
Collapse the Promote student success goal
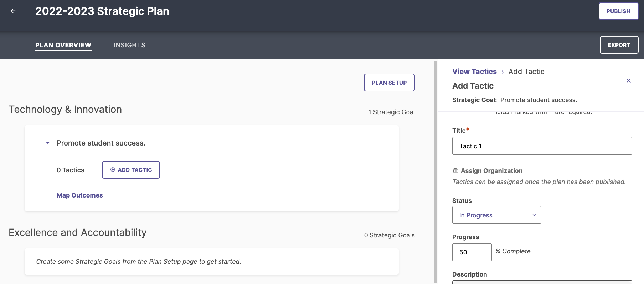(48, 143)
